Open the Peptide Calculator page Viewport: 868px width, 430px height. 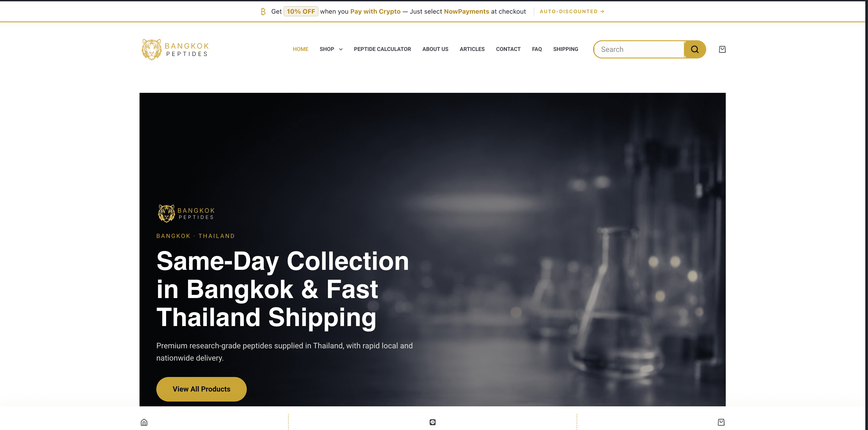(382, 49)
